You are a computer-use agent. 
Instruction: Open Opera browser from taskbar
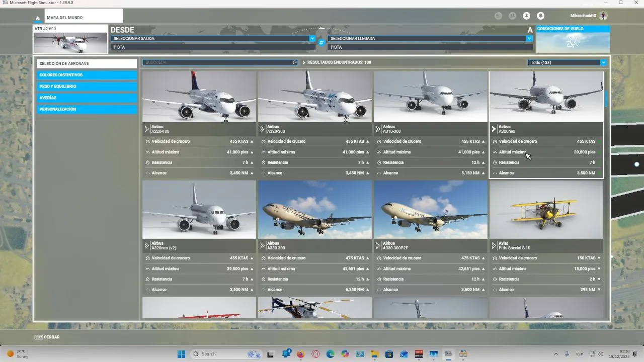coord(315,354)
